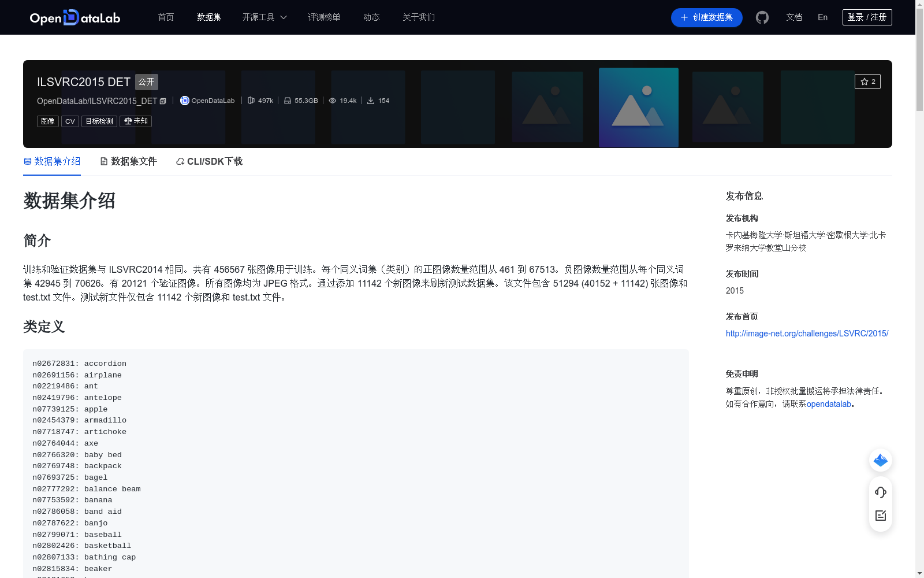Click the 未知 license tag

pyautogui.click(x=136, y=121)
